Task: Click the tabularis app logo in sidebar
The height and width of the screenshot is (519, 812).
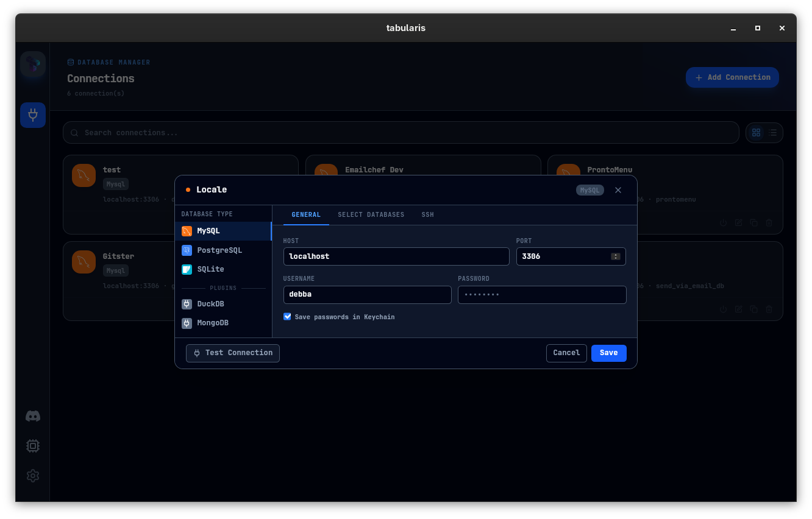Action: (32, 64)
